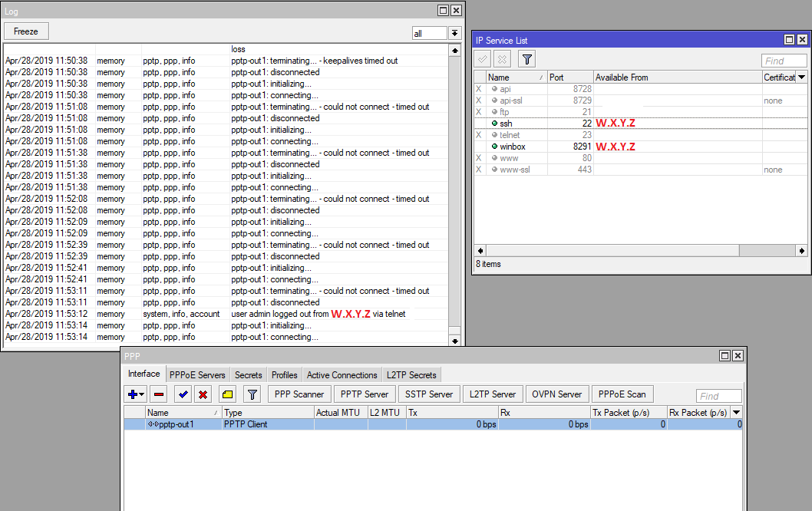This screenshot has height=511, width=812.
Task: Click the X beside the api service
Action: point(478,89)
